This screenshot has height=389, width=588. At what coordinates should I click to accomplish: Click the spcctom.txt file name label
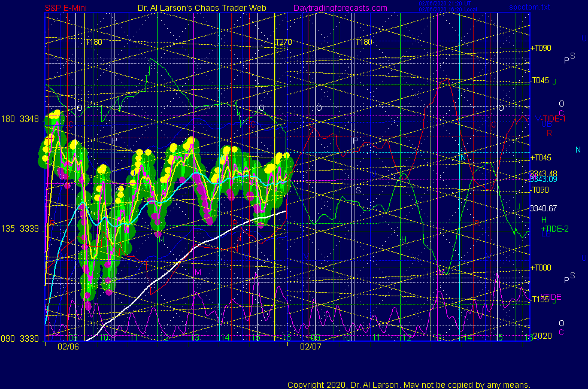click(x=529, y=7)
